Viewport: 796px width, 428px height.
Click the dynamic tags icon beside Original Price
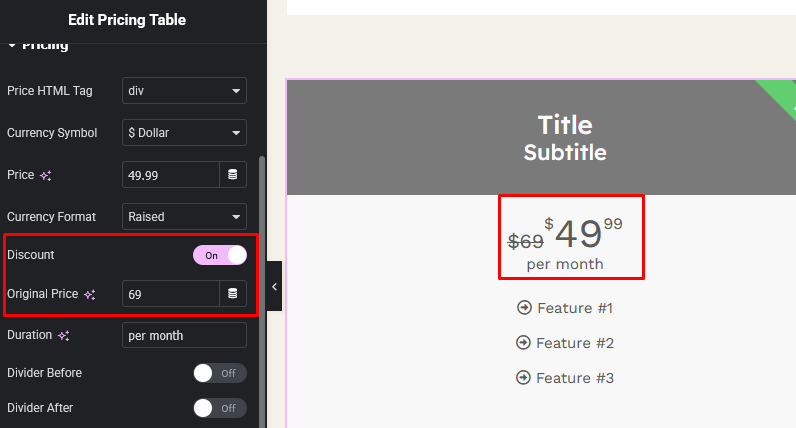pyautogui.click(x=233, y=293)
